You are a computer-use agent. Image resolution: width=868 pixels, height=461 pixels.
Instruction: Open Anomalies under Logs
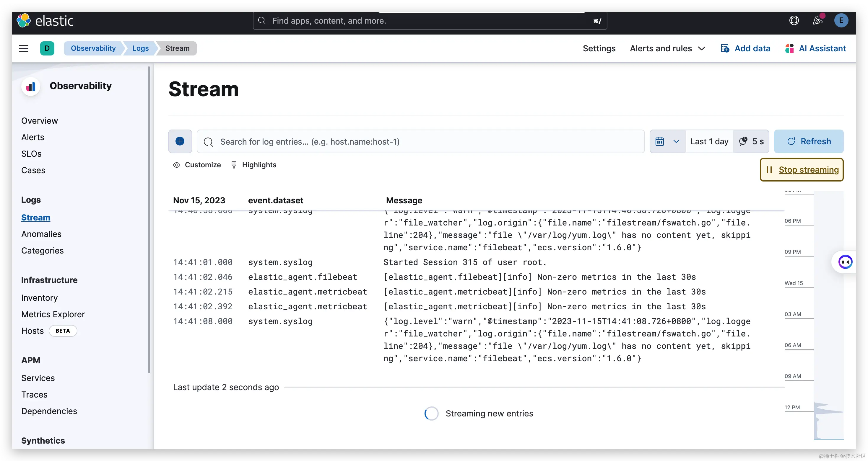(x=41, y=234)
